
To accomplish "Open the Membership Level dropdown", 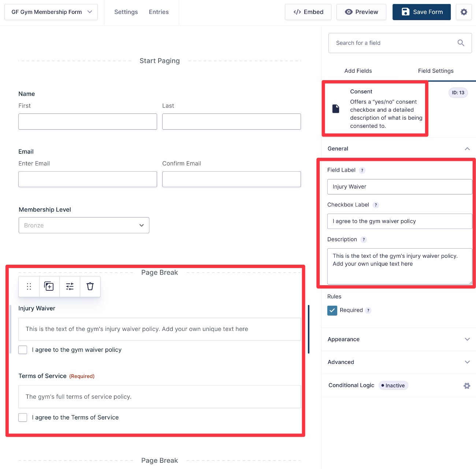I will [x=84, y=225].
